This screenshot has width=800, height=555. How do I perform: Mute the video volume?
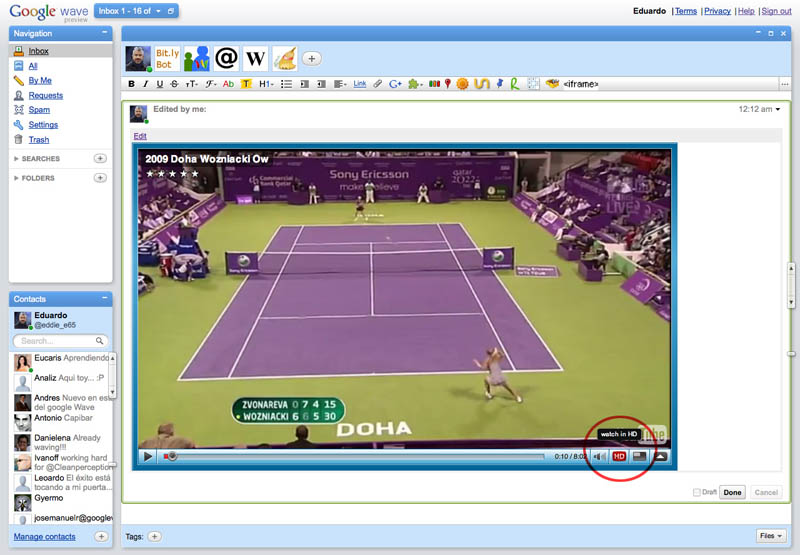click(598, 456)
